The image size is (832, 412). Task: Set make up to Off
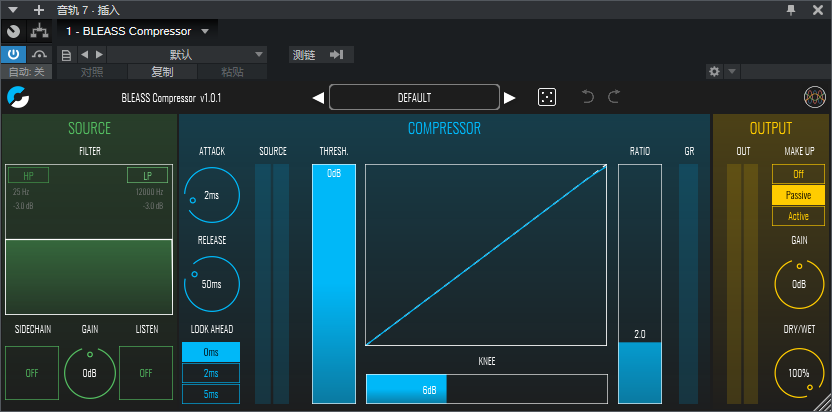click(x=798, y=174)
